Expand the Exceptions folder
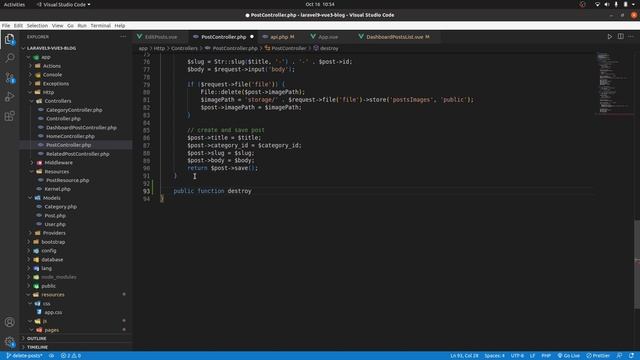Viewport: 640px width, 360px height. click(56, 84)
